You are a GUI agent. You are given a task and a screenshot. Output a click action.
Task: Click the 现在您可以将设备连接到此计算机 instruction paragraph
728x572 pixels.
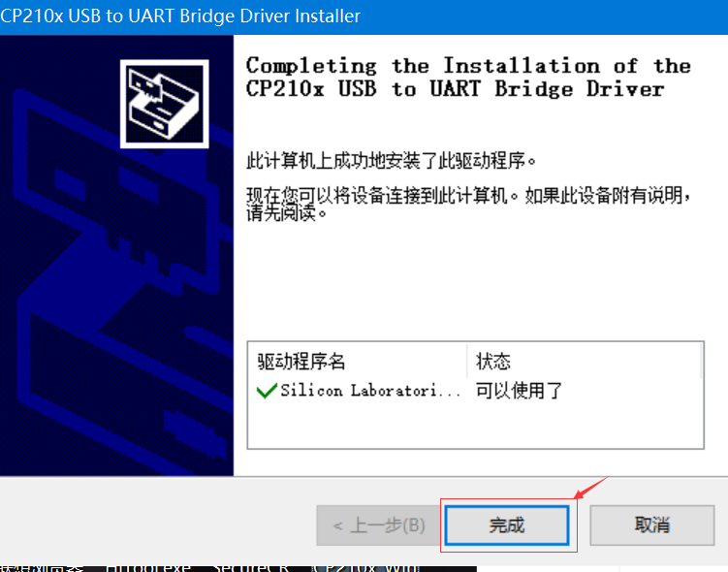click(468, 204)
